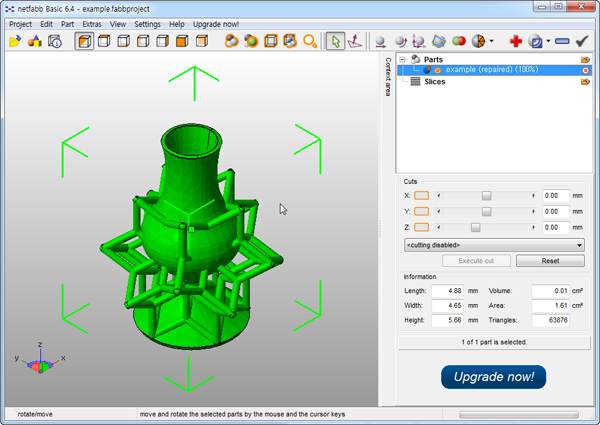
Task: Click the Execute cut button
Action: tap(476, 261)
